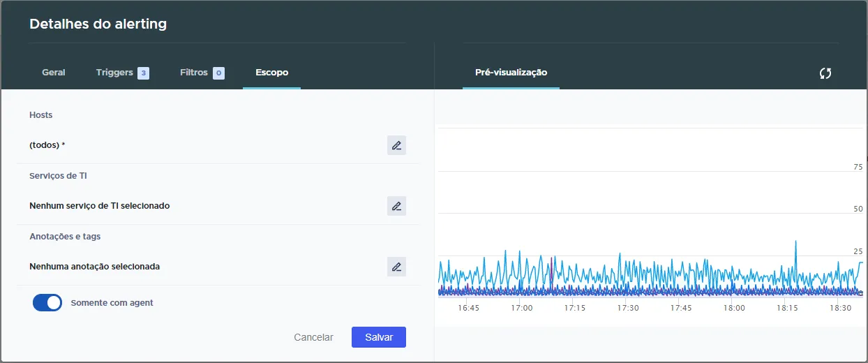The height and width of the screenshot is (363, 868).
Task: Click the 50 value axis label
Action: coord(858,209)
